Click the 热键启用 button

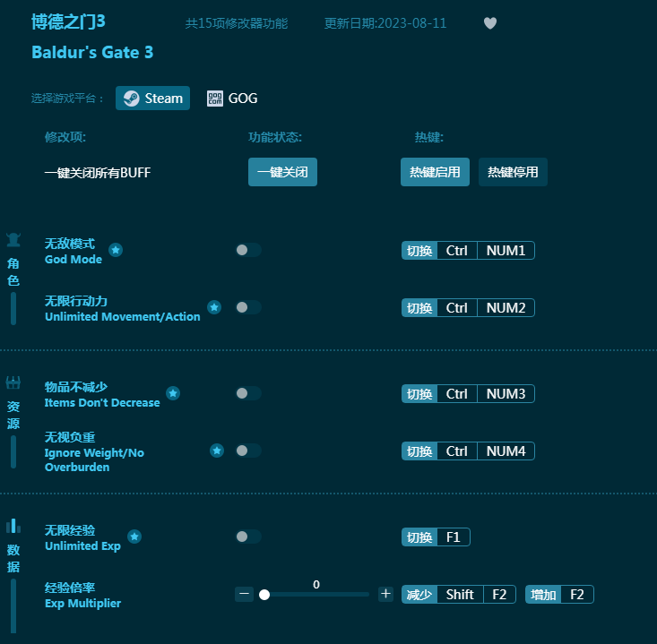435,172
